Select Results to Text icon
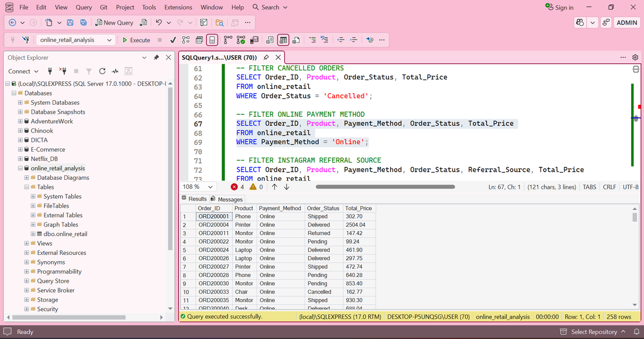Viewport: 644px width, 339px height. [x=270, y=40]
